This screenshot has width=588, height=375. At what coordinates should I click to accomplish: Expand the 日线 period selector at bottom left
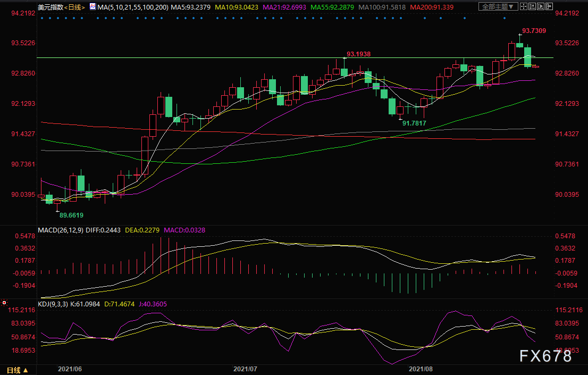(x=17, y=369)
